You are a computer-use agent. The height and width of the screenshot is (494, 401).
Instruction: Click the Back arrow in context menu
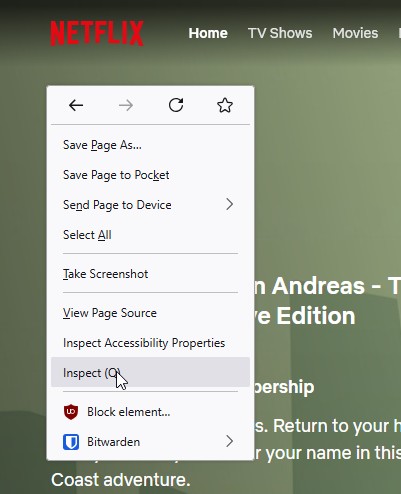point(76,105)
